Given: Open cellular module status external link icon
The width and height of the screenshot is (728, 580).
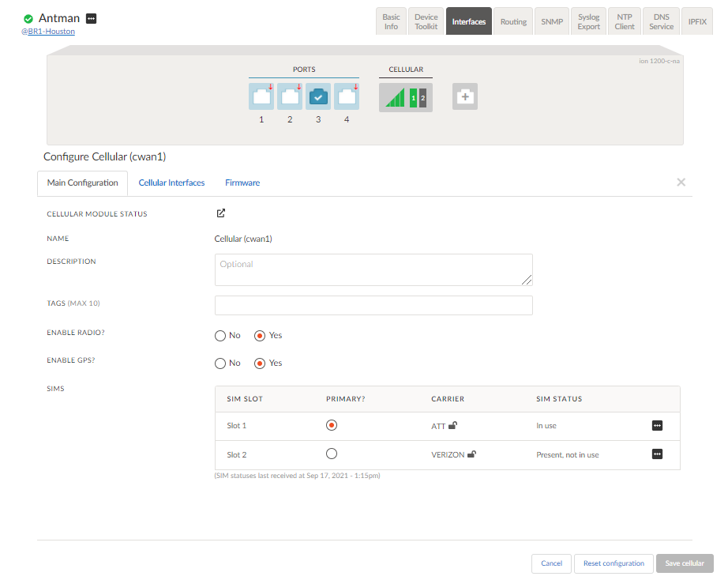Looking at the screenshot, I should point(221,213).
